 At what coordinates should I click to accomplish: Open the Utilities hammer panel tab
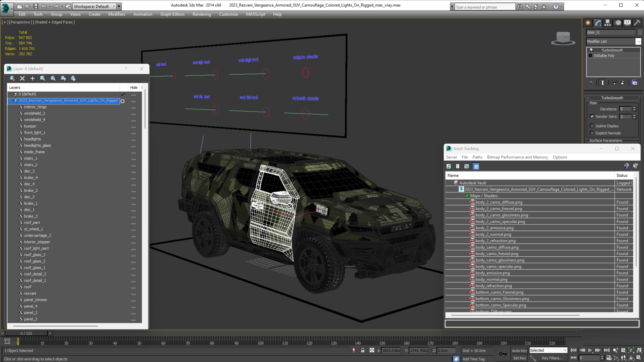point(637,23)
